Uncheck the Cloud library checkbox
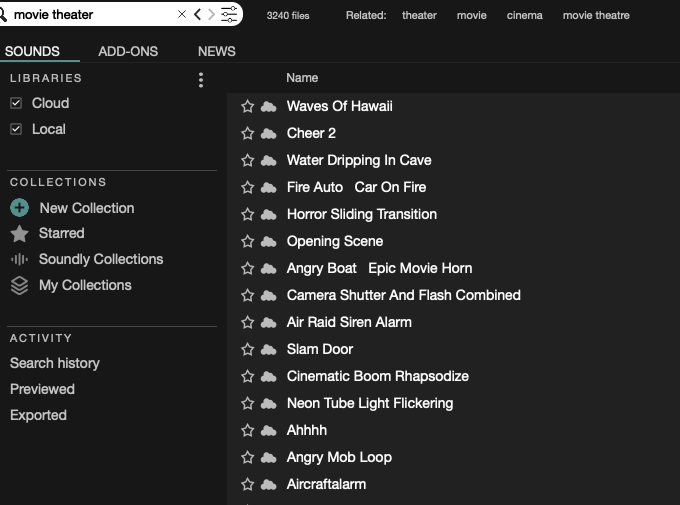680x505 pixels. point(16,103)
